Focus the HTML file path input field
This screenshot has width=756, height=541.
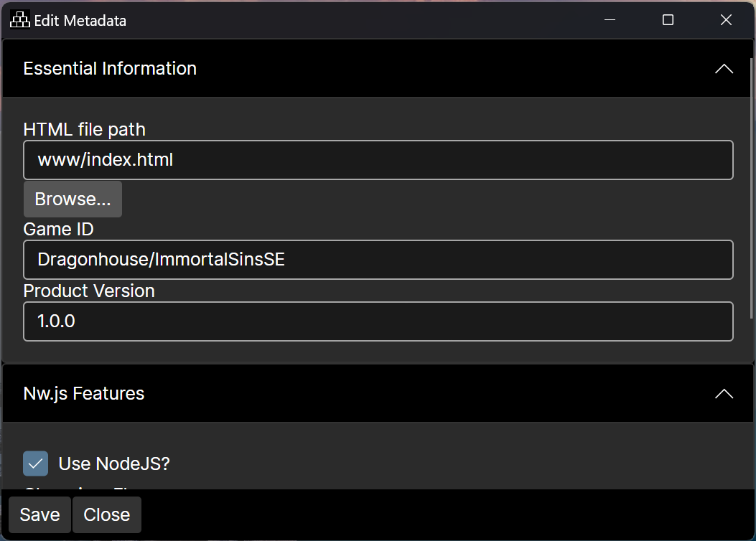pos(378,160)
